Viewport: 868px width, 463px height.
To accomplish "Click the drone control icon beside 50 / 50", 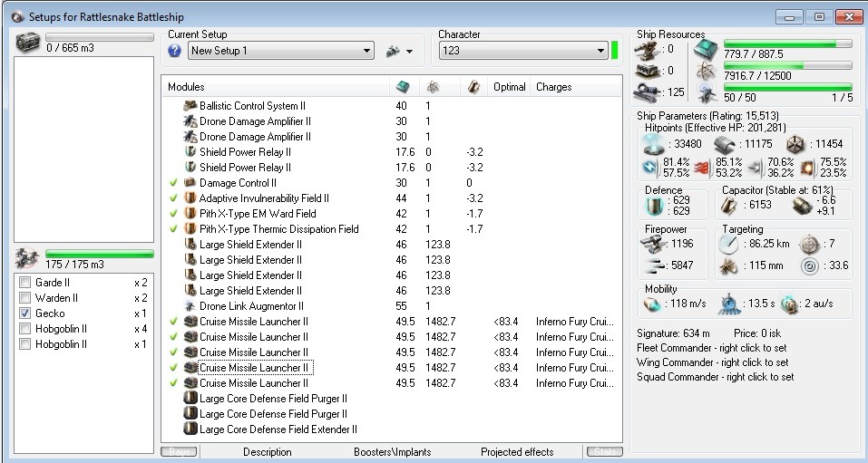I will (707, 92).
